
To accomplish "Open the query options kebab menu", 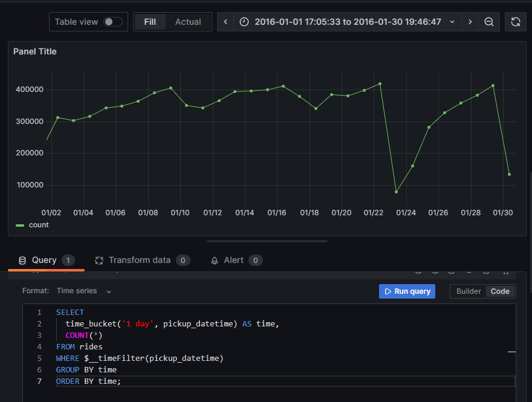I will tap(507, 270).
